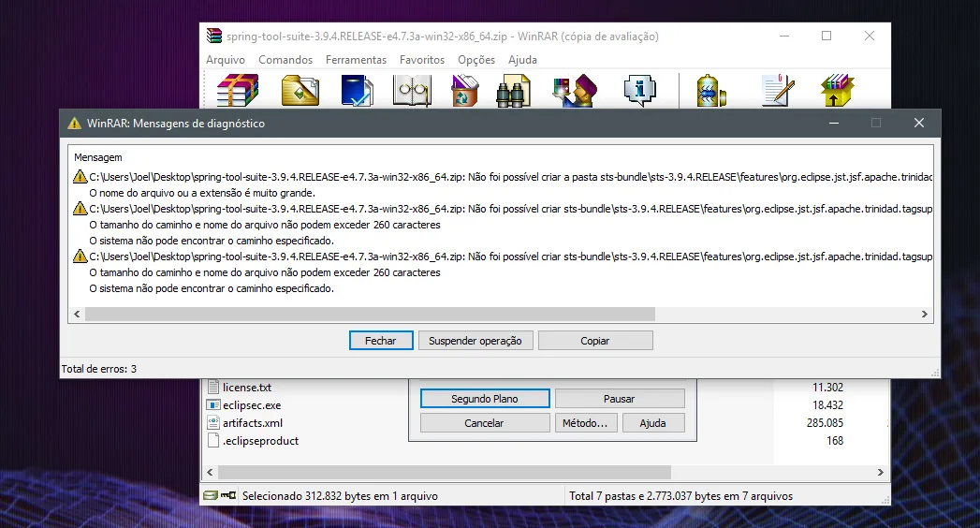Click the messages horizontal scrollbar thumb
The image size is (980, 528).
pyautogui.click(x=370, y=314)
